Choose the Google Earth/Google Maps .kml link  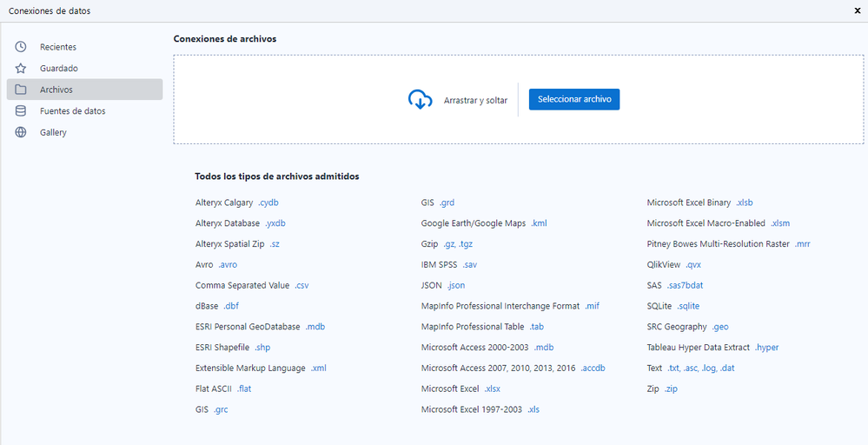539,223
